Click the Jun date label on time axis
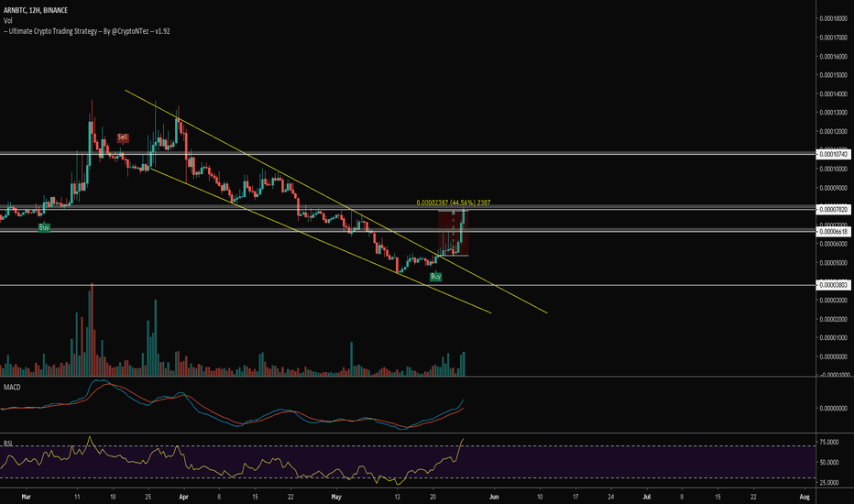The image size is (854, 504). pyautogui.click(x=494, y=497)
